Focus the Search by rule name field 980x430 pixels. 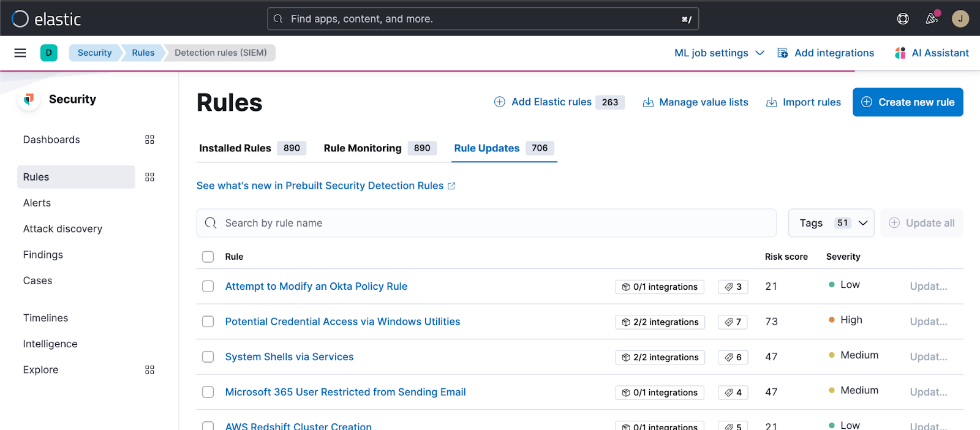coord(486,223)
